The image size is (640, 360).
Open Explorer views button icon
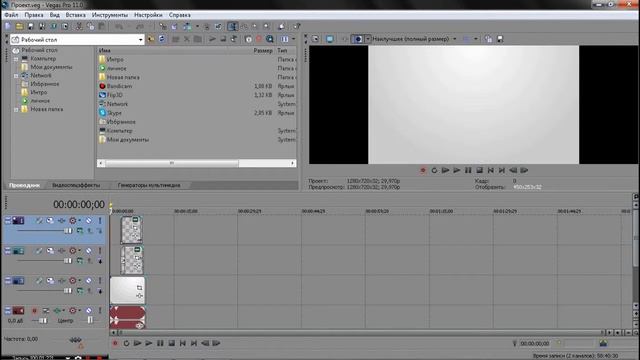coord(285,39)
